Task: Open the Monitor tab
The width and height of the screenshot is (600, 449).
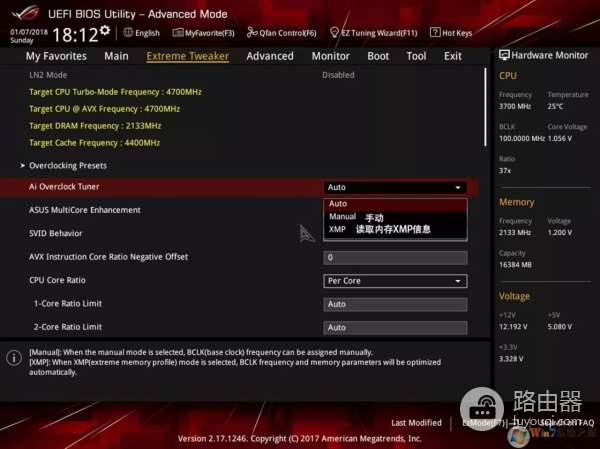Action: (x=330, y=56)
